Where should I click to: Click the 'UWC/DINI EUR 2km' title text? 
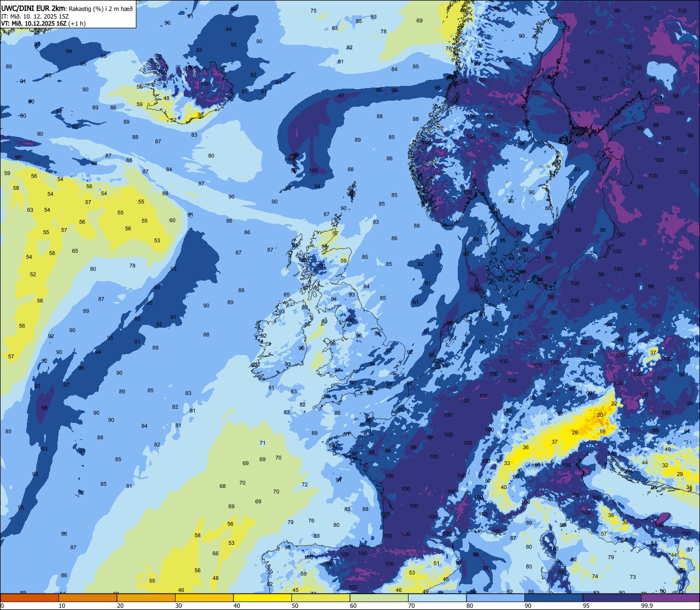(33, 8)
